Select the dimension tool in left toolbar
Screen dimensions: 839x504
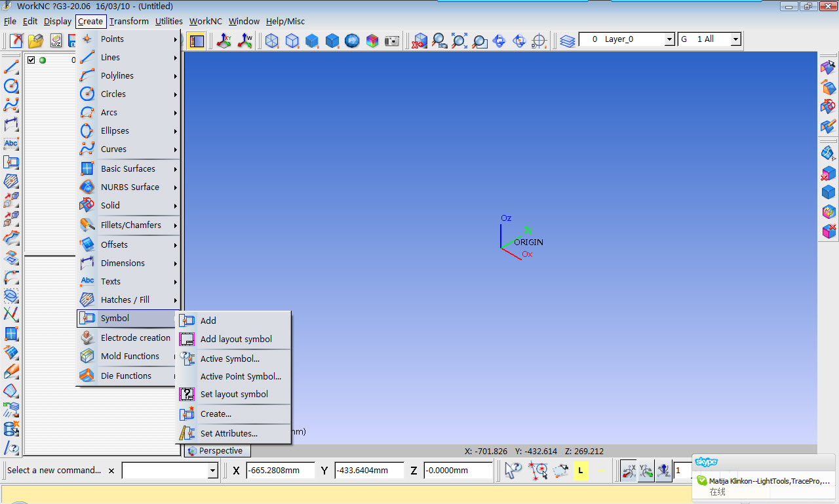pyautogui.click(x=11, y=124)
